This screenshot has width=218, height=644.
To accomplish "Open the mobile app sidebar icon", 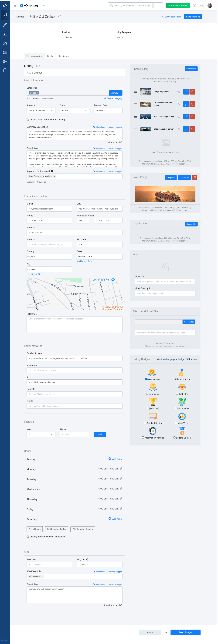I will click(x=5, y=71).
